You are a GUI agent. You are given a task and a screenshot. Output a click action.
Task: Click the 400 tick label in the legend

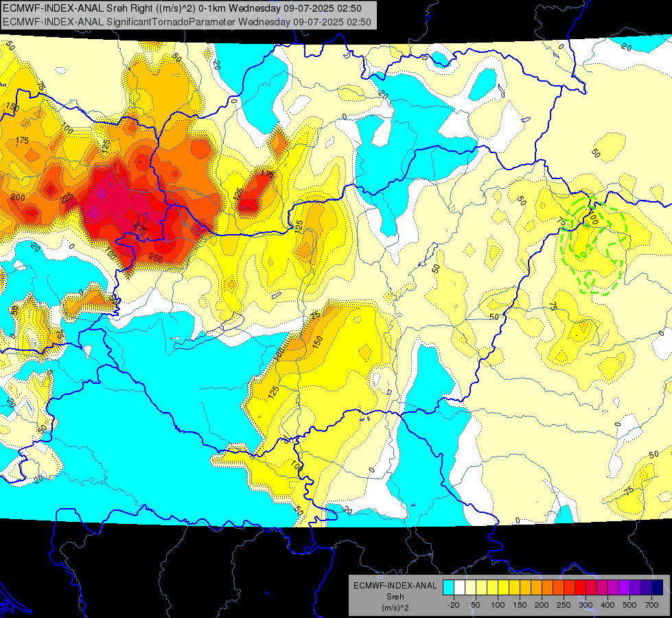[x=607, y=605]
